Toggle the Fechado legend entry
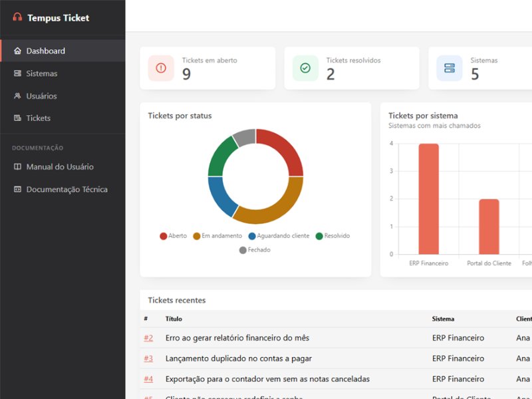The image size is (532, 399). 255,250
